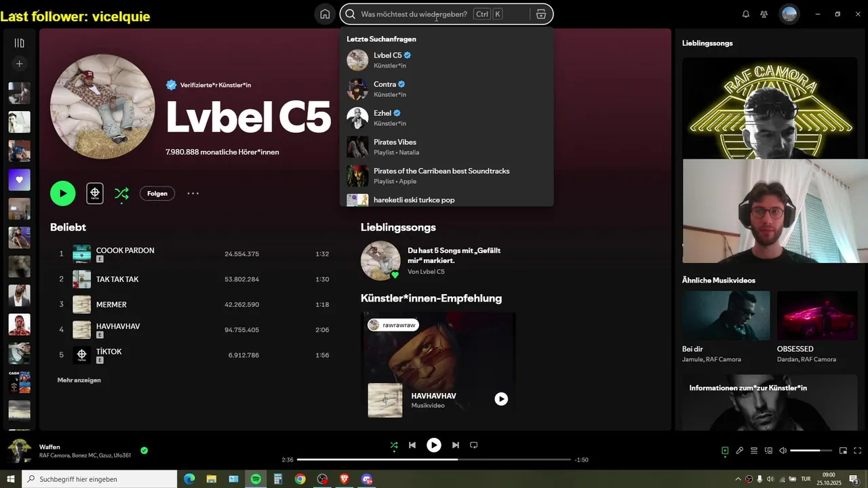868x488 pixels.
Task: Mute using the volume speaker icon
Action: [783, 451]
